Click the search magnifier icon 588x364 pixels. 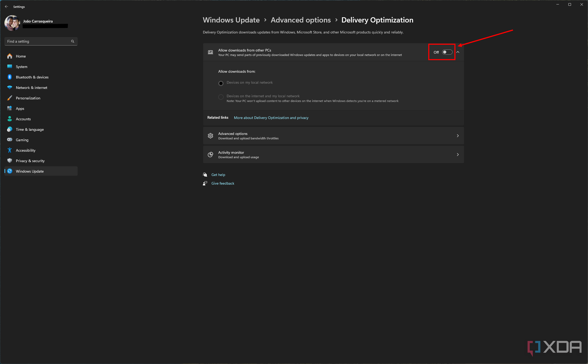point(73,41)
